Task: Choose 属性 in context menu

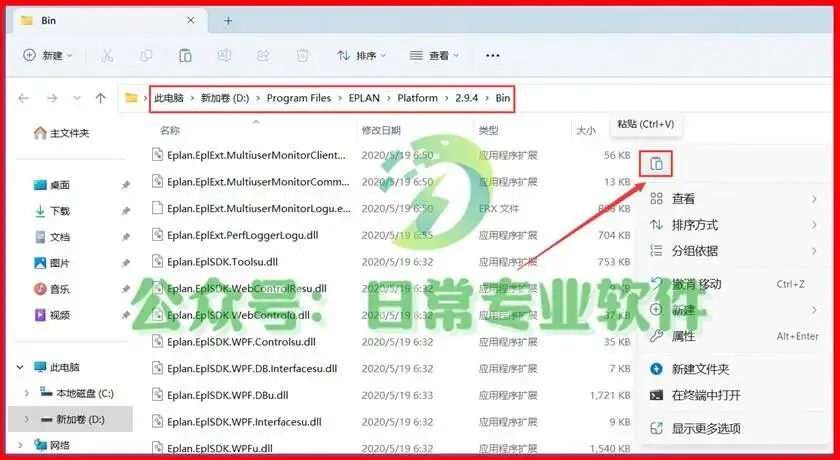Action: coord(734,336)
